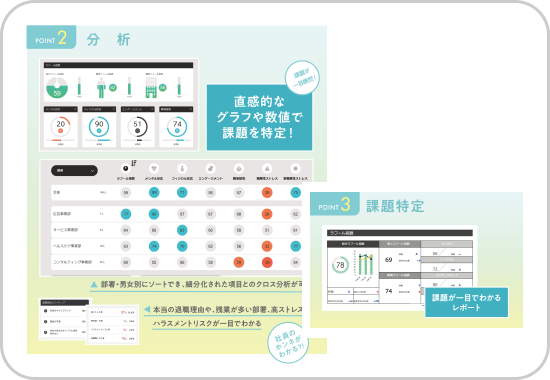Viewport: 550px width, 380px height.
Task: Click the 78 circular score in report
Action: [x=340, y=265]
